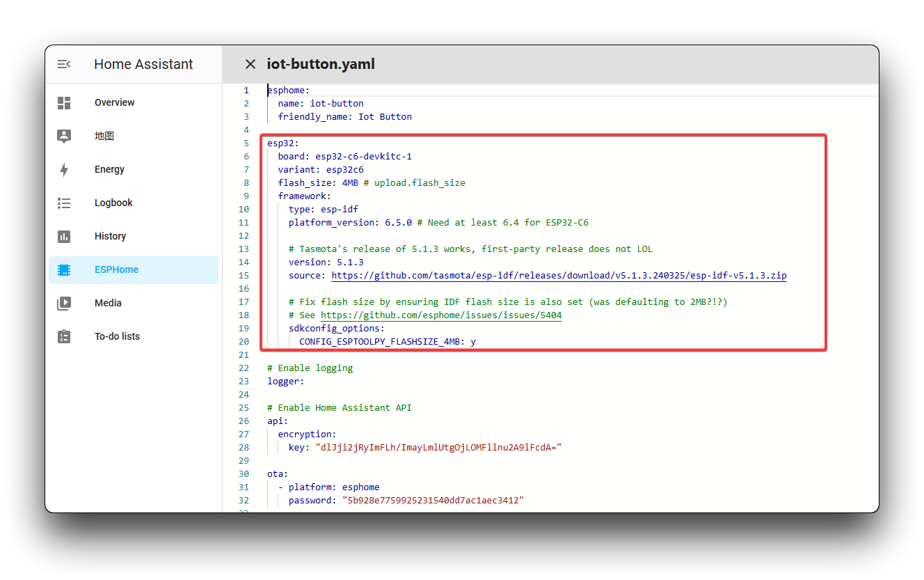Select ESPHome in the sidebar
Screen dimensions: 924x580
(133, 269)
